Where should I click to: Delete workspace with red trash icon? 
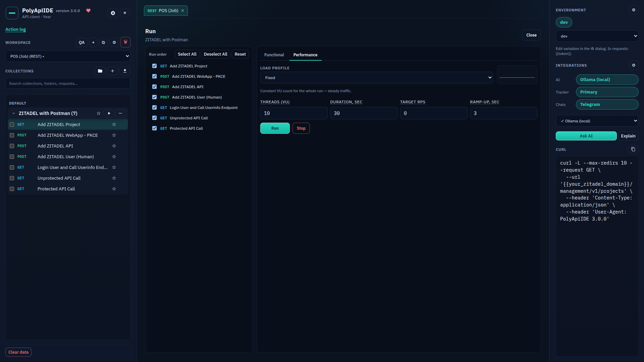(125, 42)
